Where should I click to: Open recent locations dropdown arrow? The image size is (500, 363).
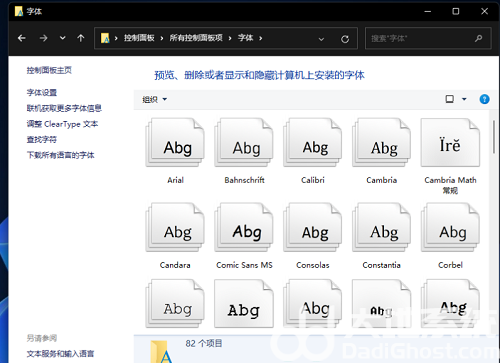[62, 38]
